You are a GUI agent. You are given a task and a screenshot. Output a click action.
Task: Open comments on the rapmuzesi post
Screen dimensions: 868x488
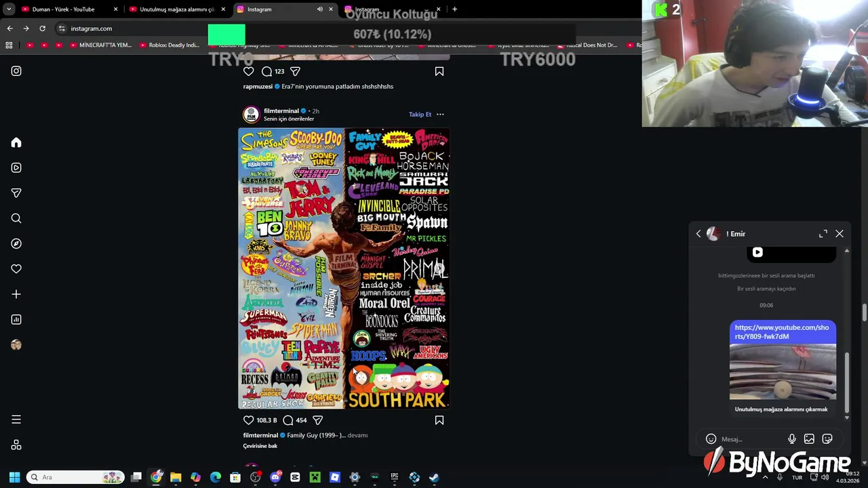click(x=267, y=71)
